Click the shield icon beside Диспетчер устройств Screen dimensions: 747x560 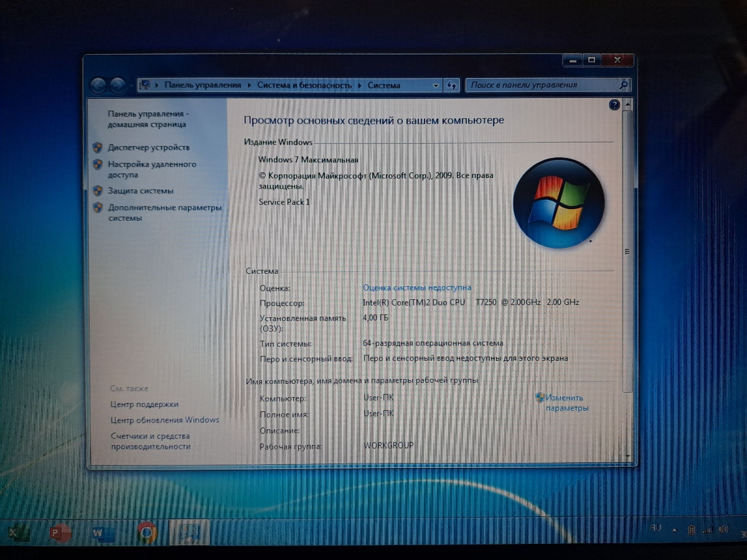point(98,147)
